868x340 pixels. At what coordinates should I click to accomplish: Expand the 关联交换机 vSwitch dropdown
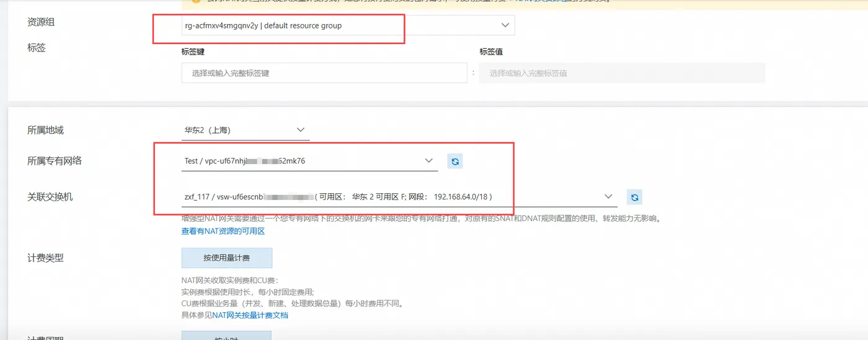[399, 197]
